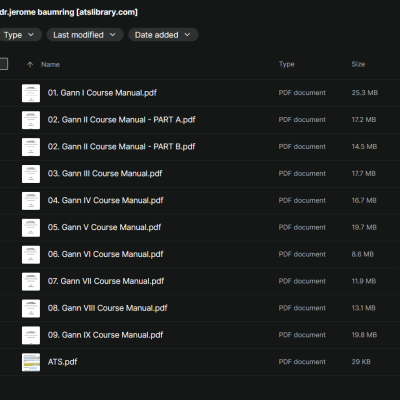Click the dr.jerome baumring folder title
400x400 pixels.
point(69,12)
